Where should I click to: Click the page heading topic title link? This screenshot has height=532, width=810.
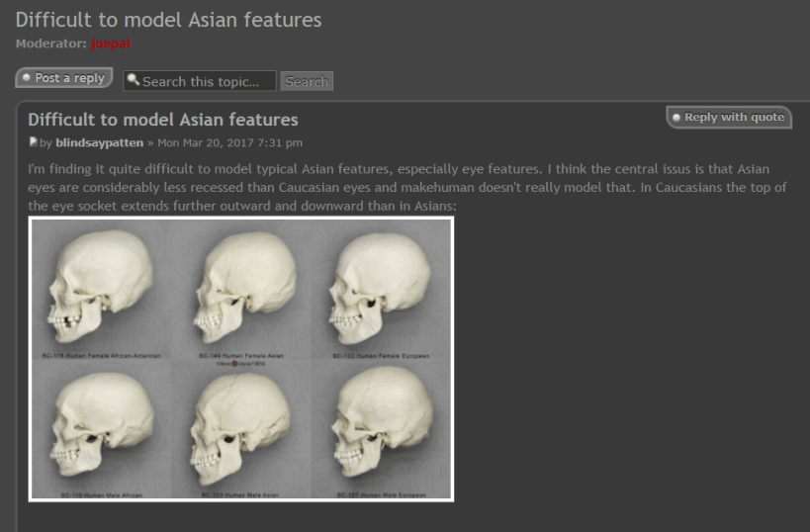tap(168, 20)
